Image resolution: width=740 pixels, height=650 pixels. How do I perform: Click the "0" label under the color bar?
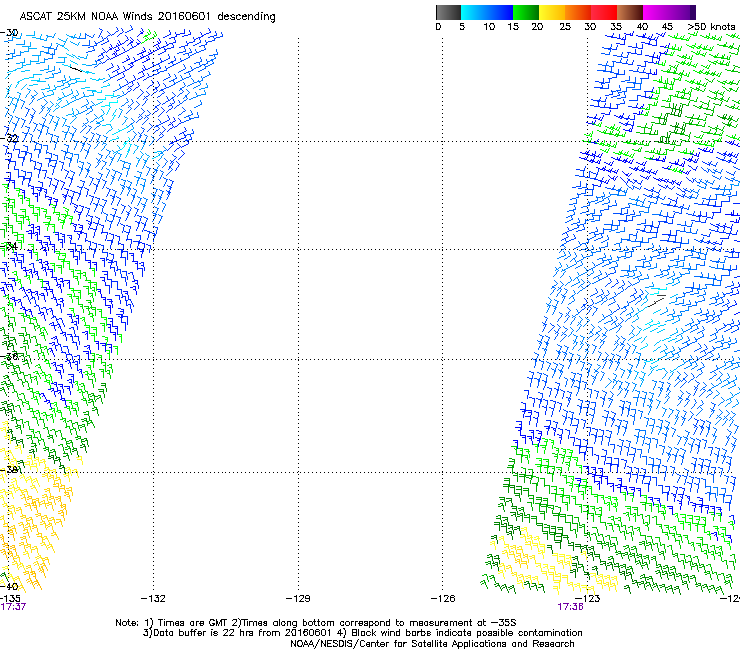[438, 27]
